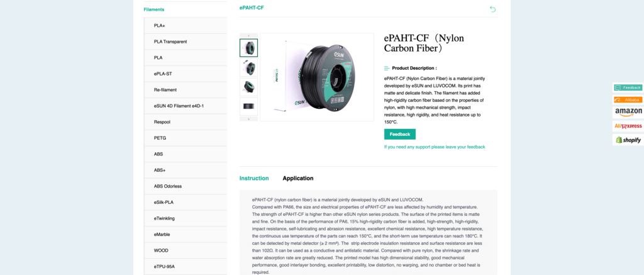Switch to the Application tab

coord(297,178)
